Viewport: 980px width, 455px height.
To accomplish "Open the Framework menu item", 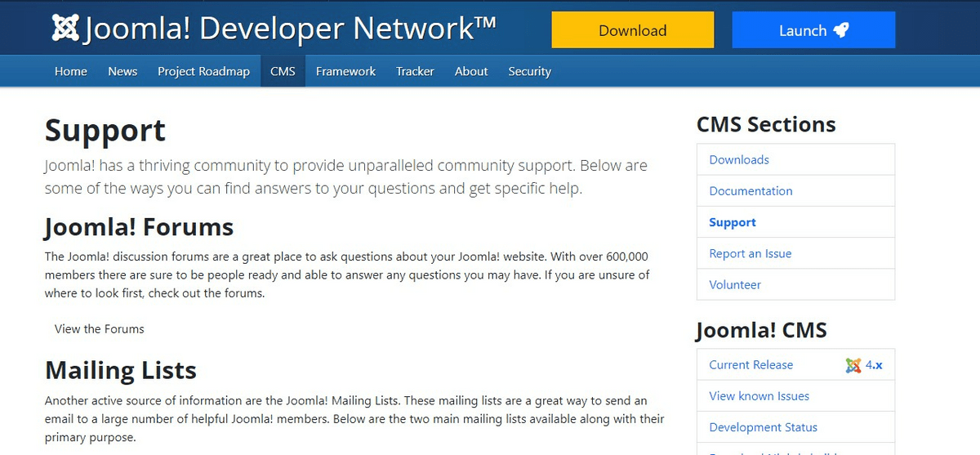I will 345,71.
